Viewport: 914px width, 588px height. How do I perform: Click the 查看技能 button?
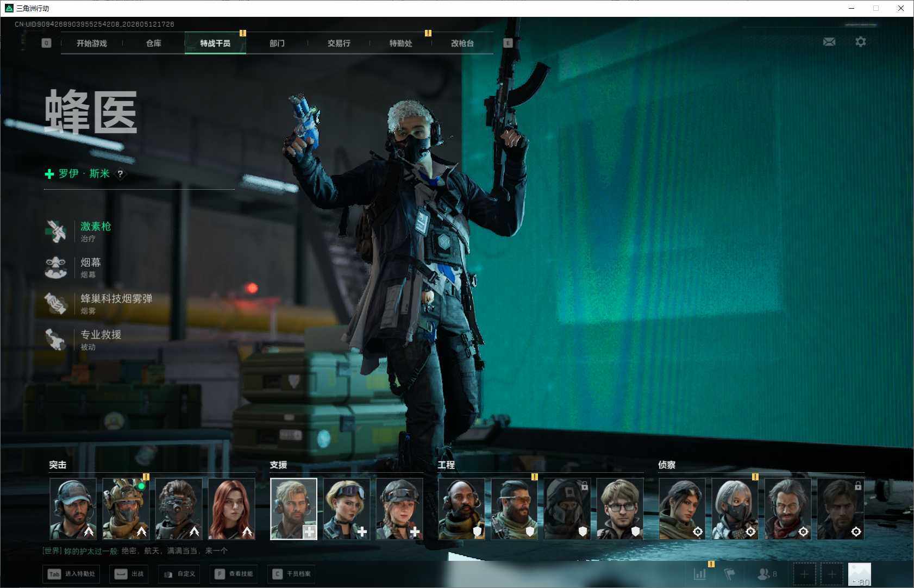234,574
